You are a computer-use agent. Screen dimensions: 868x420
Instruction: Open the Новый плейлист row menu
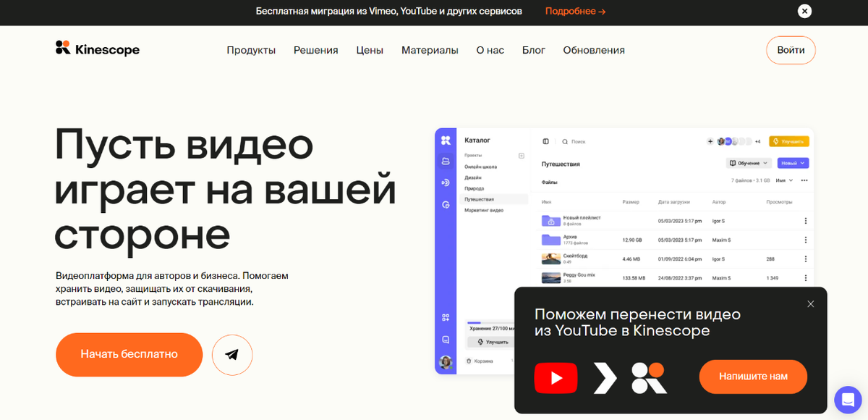click(806, 221)
